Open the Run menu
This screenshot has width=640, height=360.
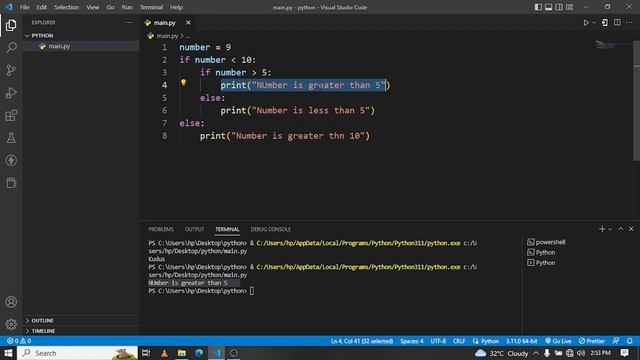click(x=127, y=7)
